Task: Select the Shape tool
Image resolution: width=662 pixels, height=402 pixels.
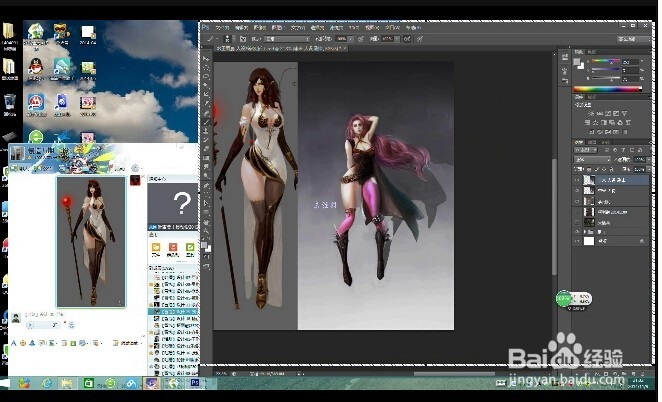Action: point(207,212)
